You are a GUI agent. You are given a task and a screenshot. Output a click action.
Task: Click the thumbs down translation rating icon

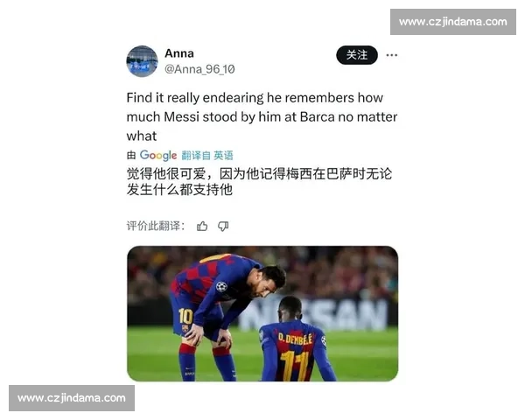pyautogui.click(x=223, y=227)
